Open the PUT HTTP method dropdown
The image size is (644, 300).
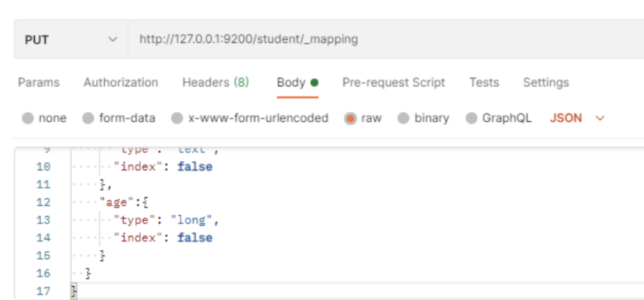70,39
